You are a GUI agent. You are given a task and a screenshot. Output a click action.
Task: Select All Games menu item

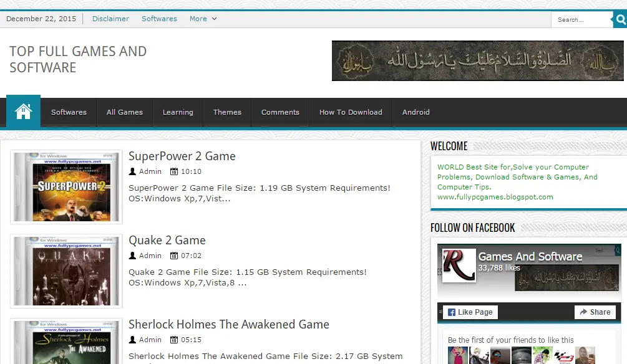tap(125, 112)
